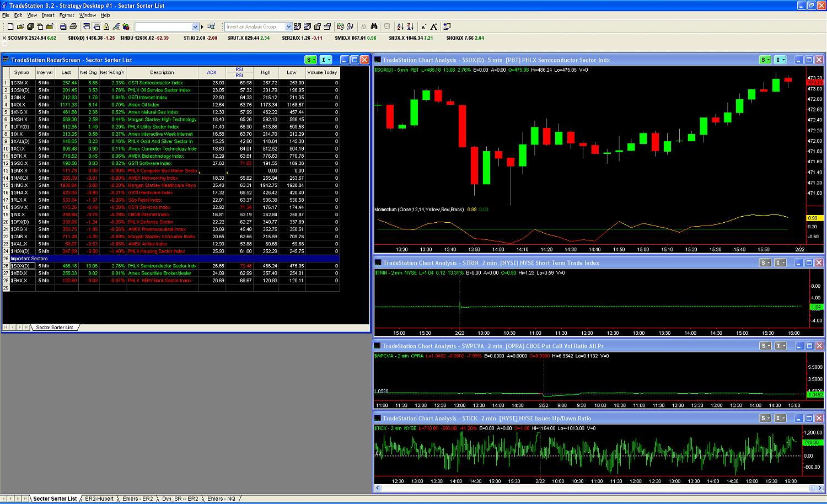Click the second analysis group chart icon
The height and width of the screenshot is (504, 827).
(307, 26)
